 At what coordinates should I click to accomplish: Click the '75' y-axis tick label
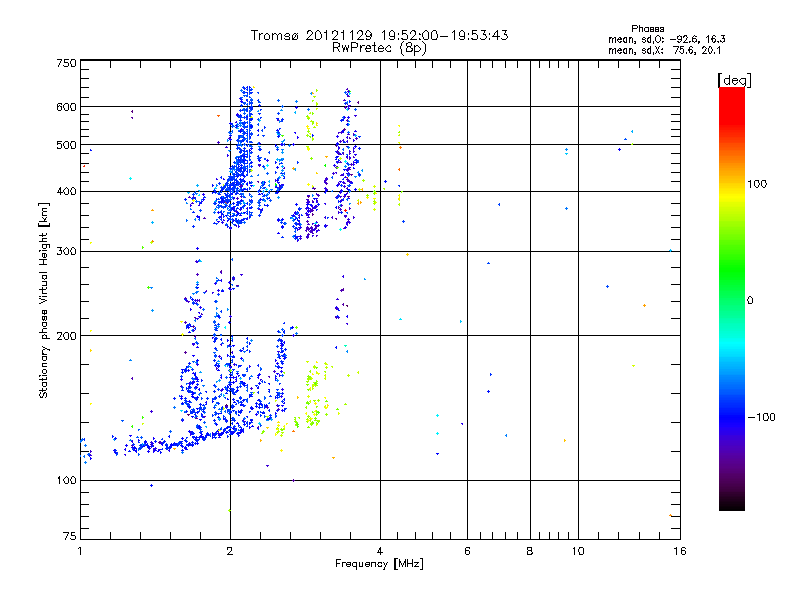(70, 536)
